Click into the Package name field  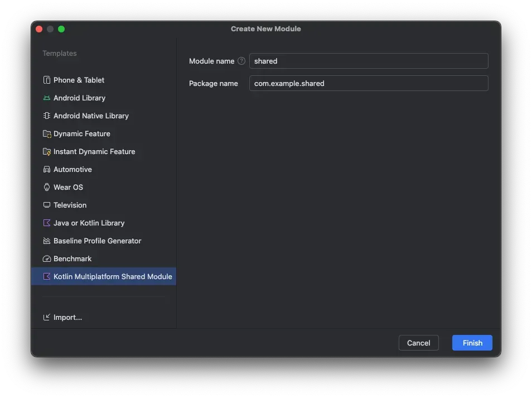[x=368, y=83]
